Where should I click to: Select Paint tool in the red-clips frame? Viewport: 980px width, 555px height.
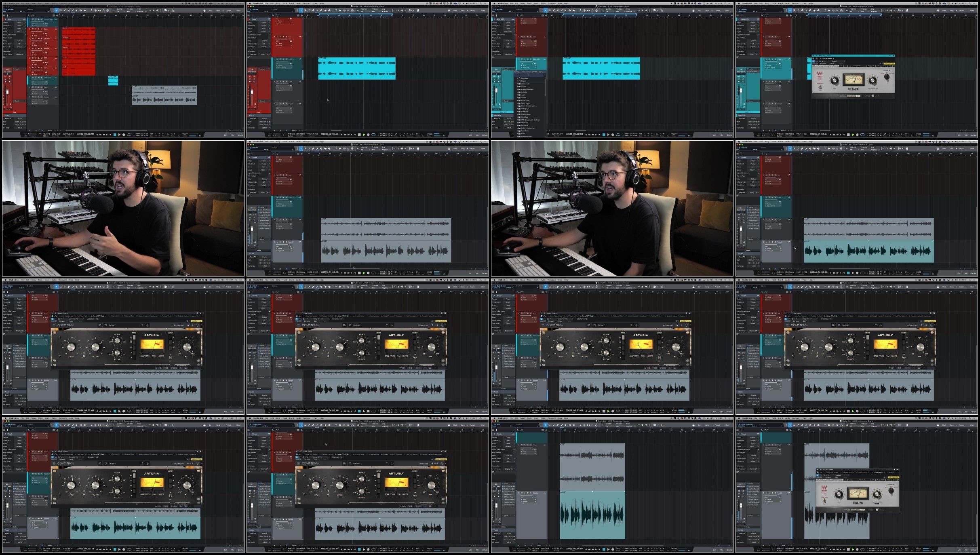pyautogui.click(x=73, y=10)
